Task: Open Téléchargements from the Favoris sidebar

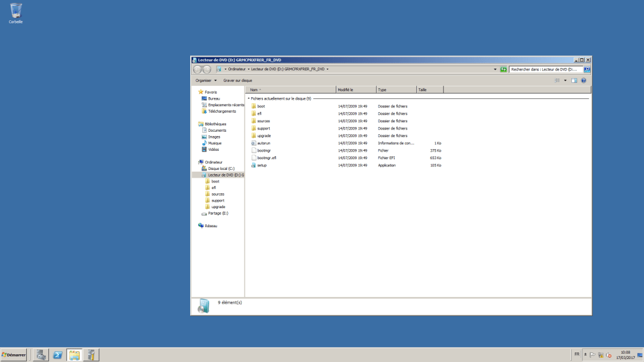Action: tap(220, 111)
